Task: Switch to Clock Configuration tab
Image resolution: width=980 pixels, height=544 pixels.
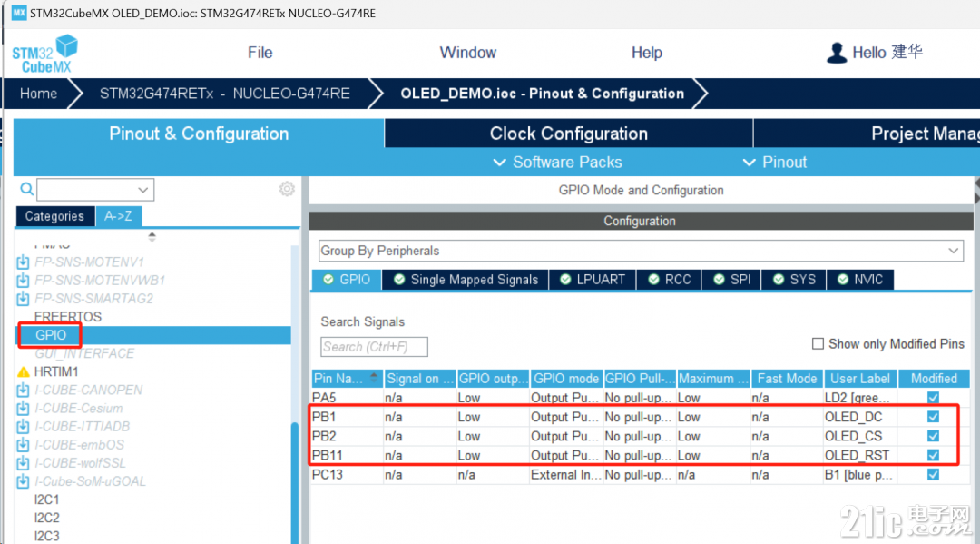Action: coord(568,134)
